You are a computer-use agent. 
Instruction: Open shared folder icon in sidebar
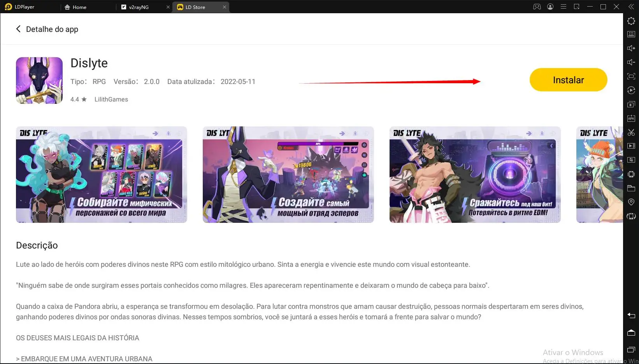tap(631, 188)
